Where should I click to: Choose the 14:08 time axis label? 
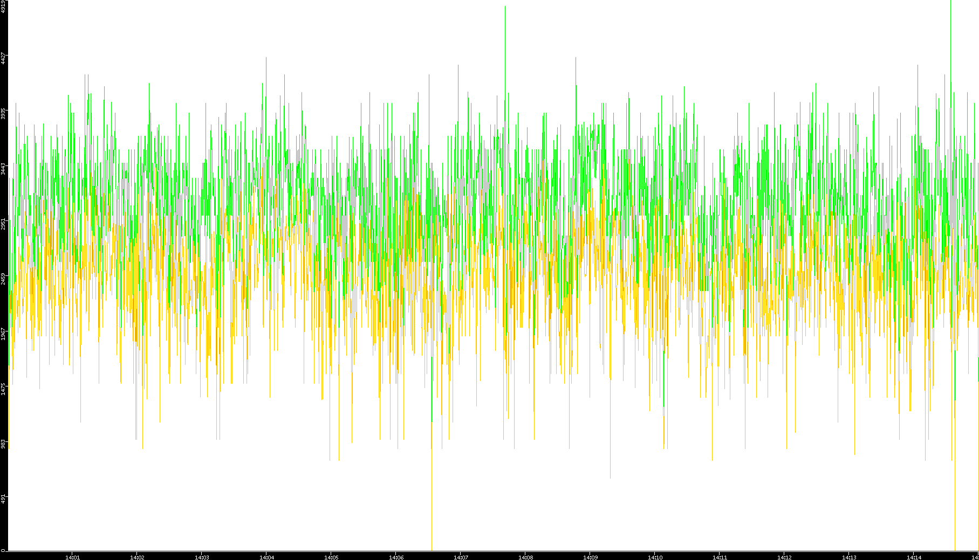pyautogui.click(x=525, y=557)
